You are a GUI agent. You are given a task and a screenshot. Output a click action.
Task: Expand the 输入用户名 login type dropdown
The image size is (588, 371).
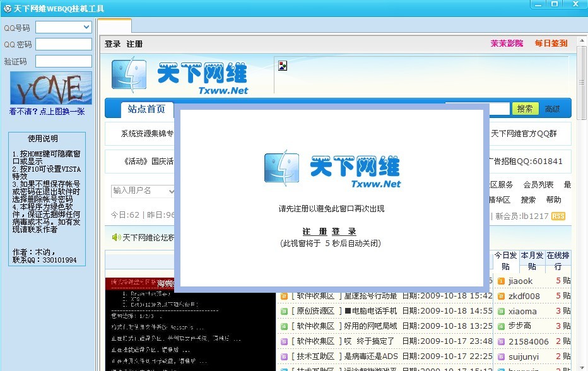[171, 191]
